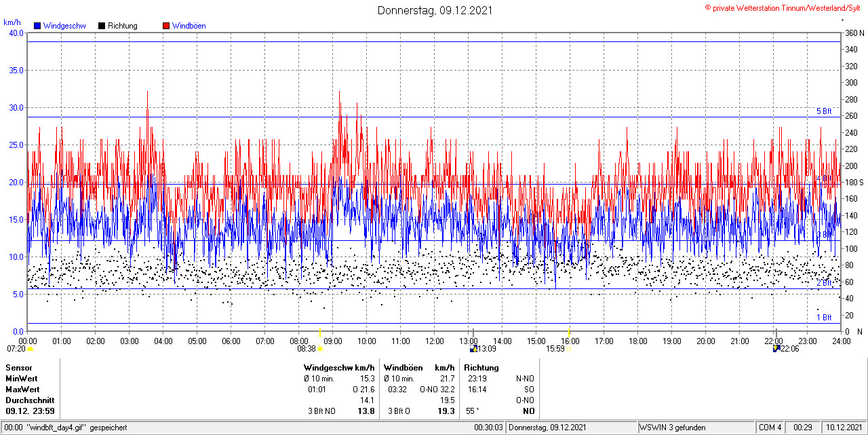Screen dimensions: 868x435
Task: Select the Richtung legend label in the chart header
Action: coord(123,26)
